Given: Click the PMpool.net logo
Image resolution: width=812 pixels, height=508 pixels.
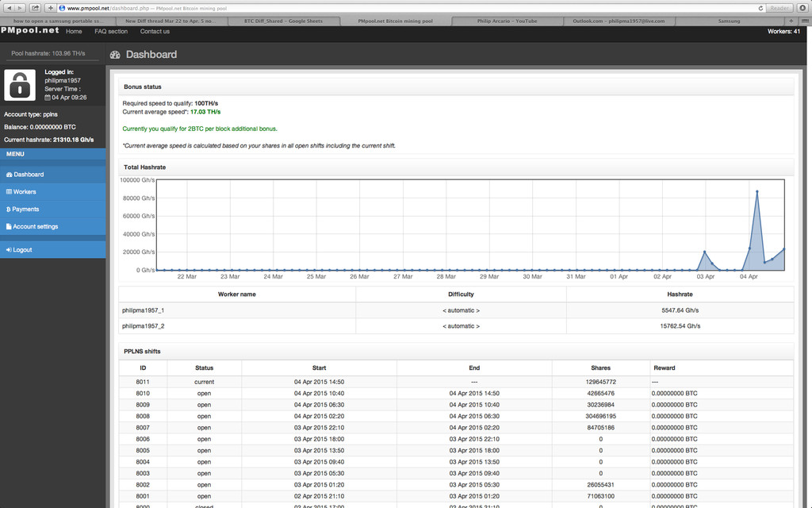Looking at the screenshot, I should click(x=30, y=31).
